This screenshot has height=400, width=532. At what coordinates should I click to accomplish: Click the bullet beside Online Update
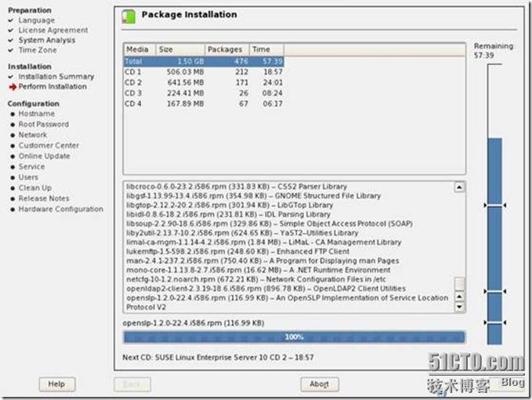click(x=13, y=157)
